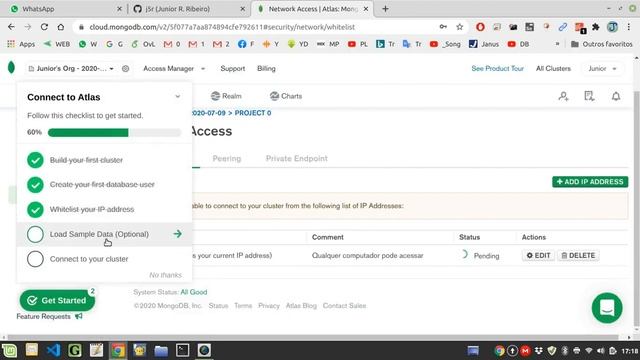
Task: Click the Get Started button
Action: pos(57,300)
